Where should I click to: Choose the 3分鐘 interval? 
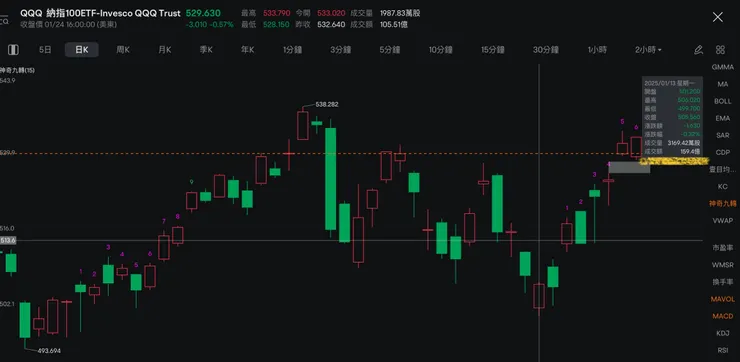click(341, 50)
